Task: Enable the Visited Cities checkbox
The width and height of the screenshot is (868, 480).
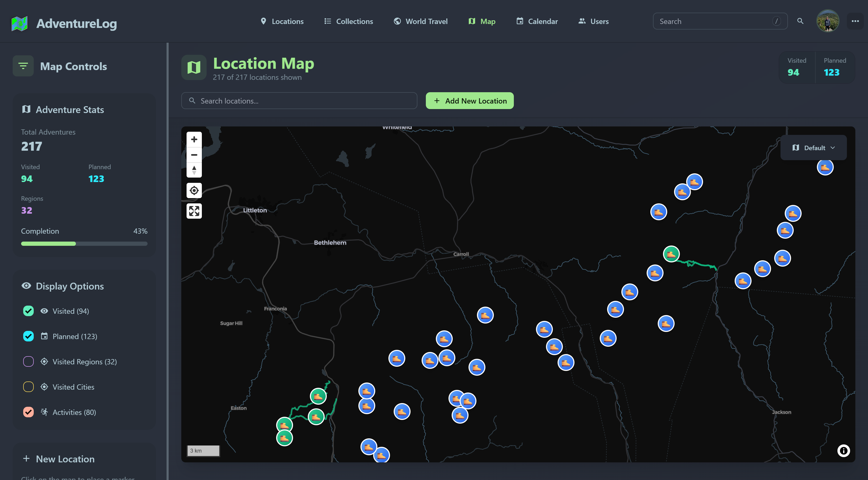Action: click(x=28, y=387)
